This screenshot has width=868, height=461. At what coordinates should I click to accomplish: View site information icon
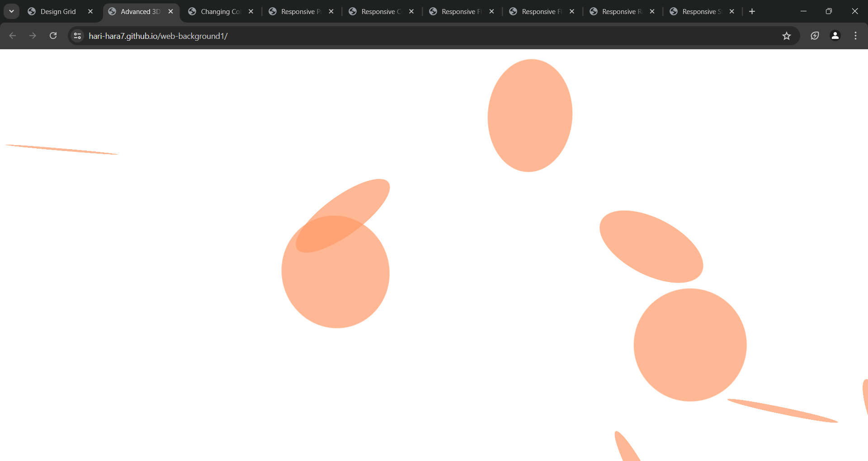coord(77,36)
